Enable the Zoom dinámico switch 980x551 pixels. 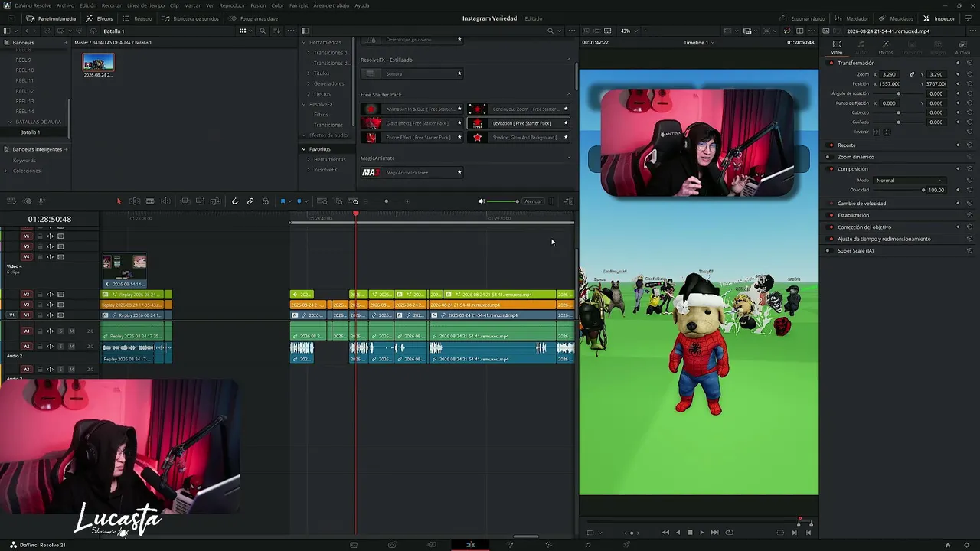[x=828, y=157]
